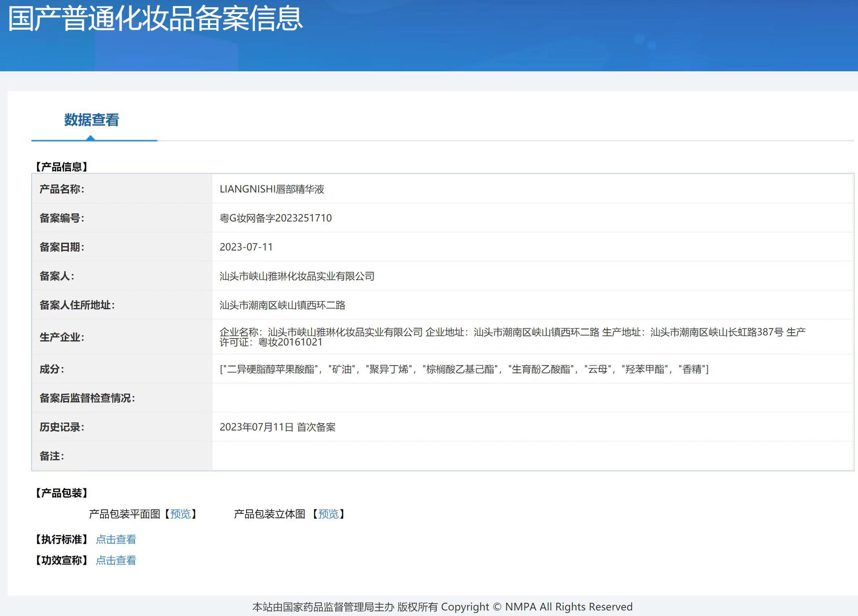Image resolution: width=858 pixels, height=616 pixels.
Task: Click the ingredients list in 成分 row
Action: click(x=464, y=369)
